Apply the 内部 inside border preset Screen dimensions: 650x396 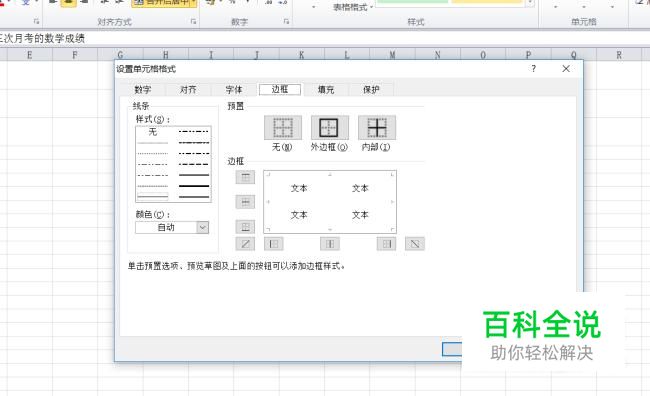point(377,128)
